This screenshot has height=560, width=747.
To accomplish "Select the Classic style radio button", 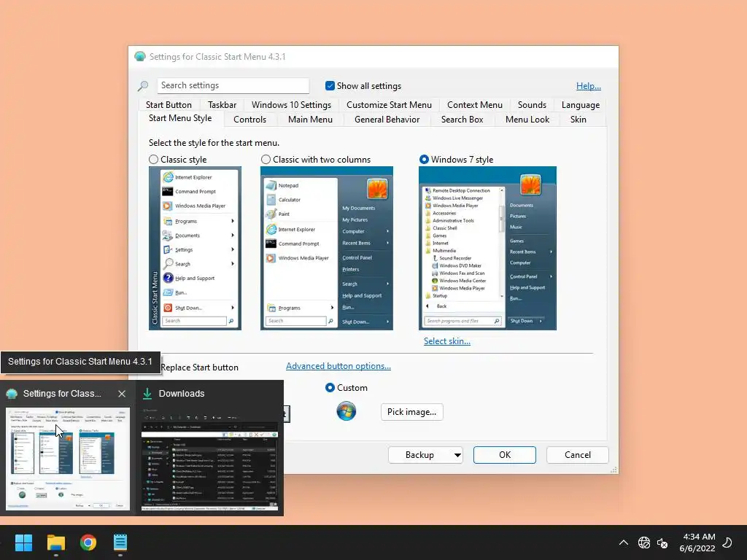I will click(153, 160).
